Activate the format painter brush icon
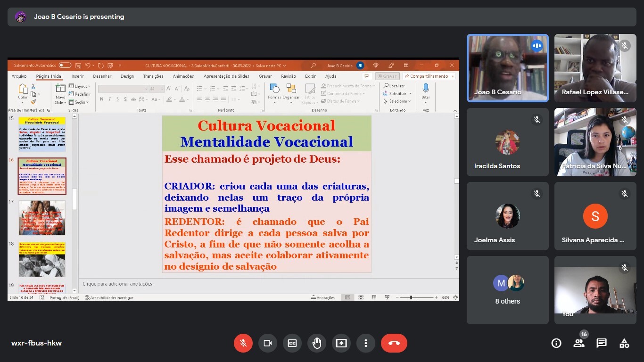This screenshot has width=644, height=362. pos(33,101)
